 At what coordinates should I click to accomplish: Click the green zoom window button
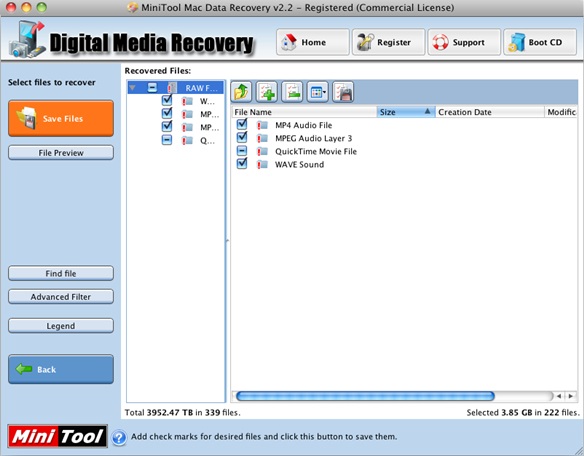(x=42, y=7)
